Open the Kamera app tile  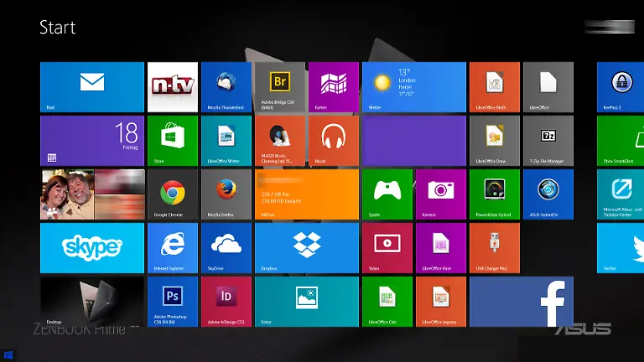click(x=441, y=194)
